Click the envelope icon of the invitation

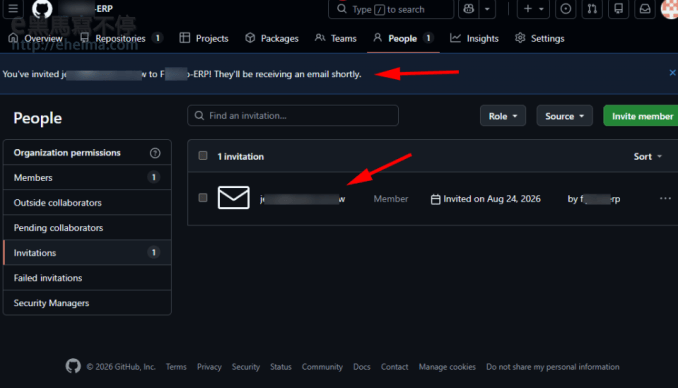233,198
